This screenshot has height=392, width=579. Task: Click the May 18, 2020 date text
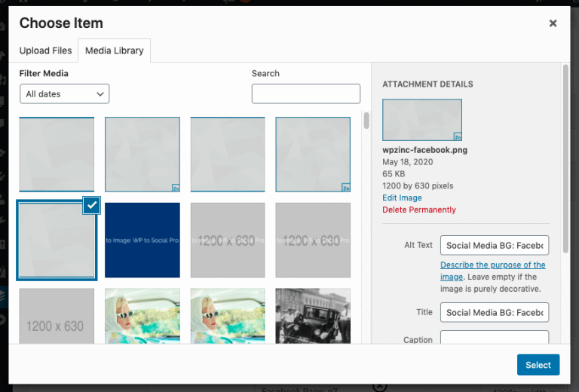coord(407,162)
